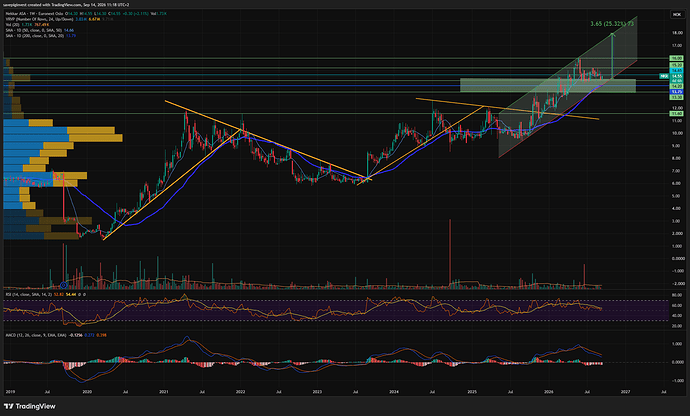Click the 2025 label on the time axis
Image resolution: width=690 pixels, height=416 pixels.
[x=472, y=391]
